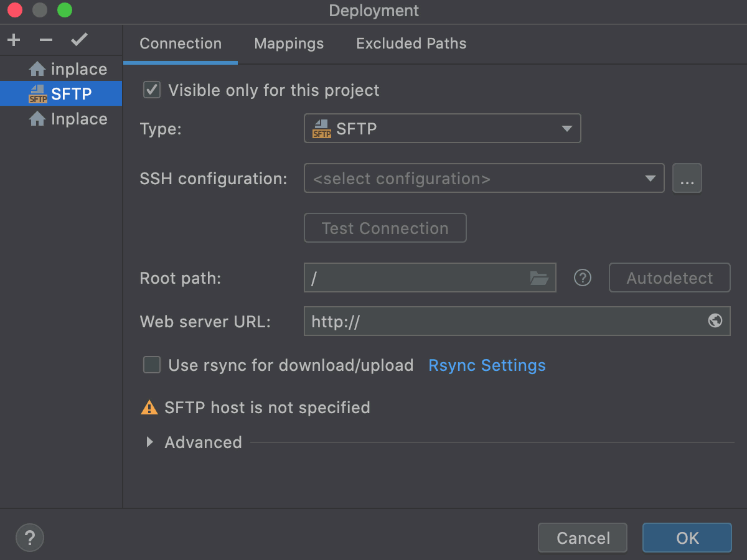Expand the Advanced section

pos(149,442)
